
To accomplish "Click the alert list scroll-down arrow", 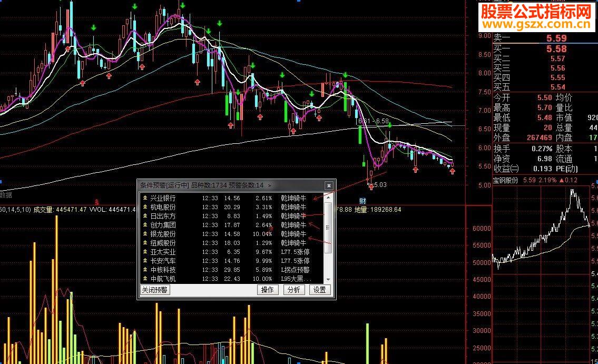I will pyautogui.click(x=328, y=280).
